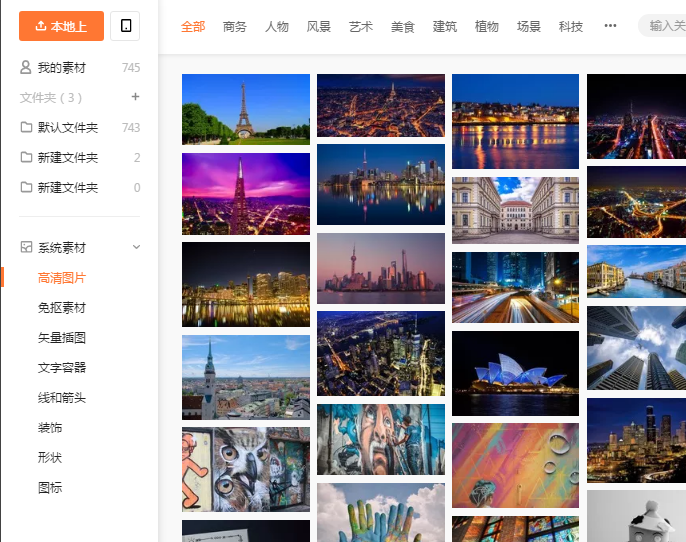Open the 新建文件夹 containing 0 items

[80, 188]
